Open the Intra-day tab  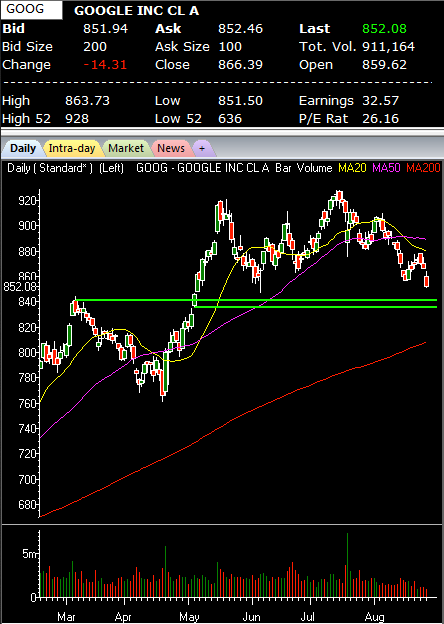[x=72, y=148]
